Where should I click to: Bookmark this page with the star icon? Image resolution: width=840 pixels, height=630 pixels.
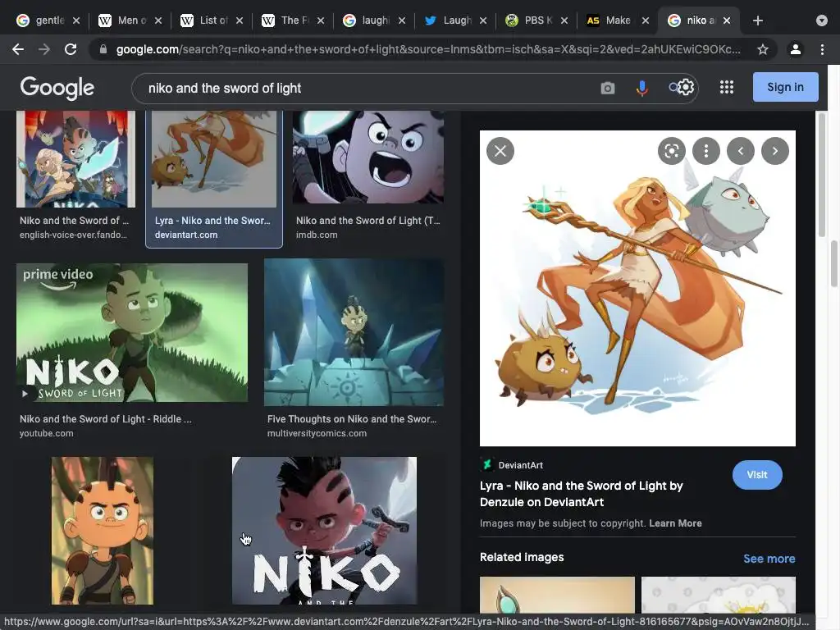[x=763, y=49]
